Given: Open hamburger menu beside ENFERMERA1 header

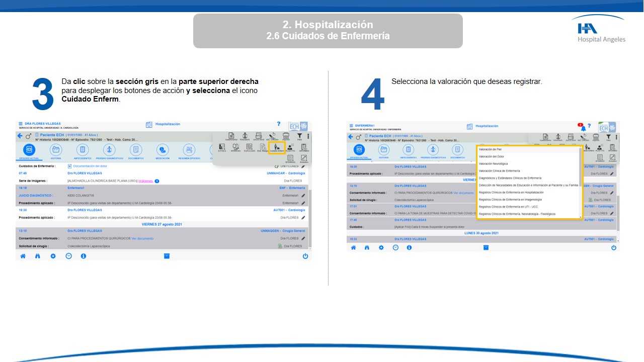Looking at the screenshot, I should 351,125.
